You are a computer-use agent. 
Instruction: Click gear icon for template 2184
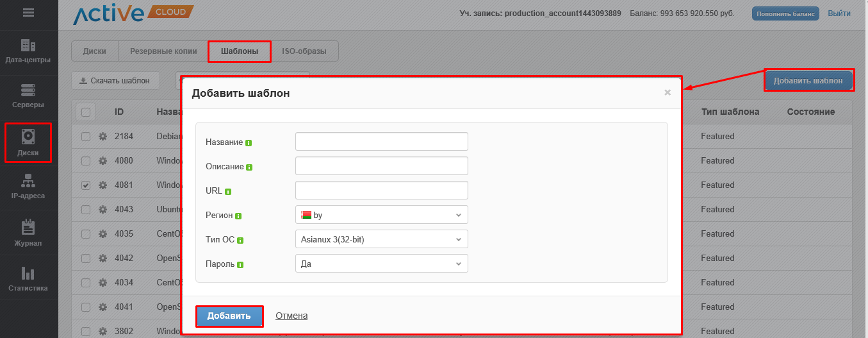tap(102, 137)
